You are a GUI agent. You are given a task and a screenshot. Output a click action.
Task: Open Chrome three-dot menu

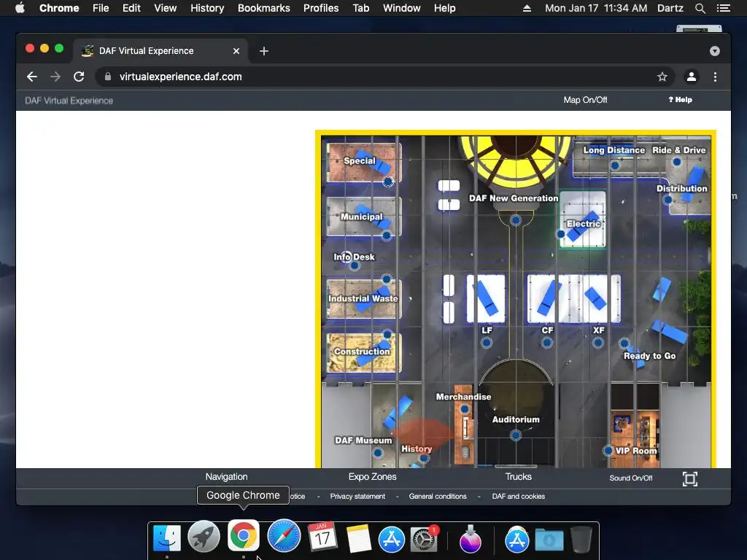point(715,77)
